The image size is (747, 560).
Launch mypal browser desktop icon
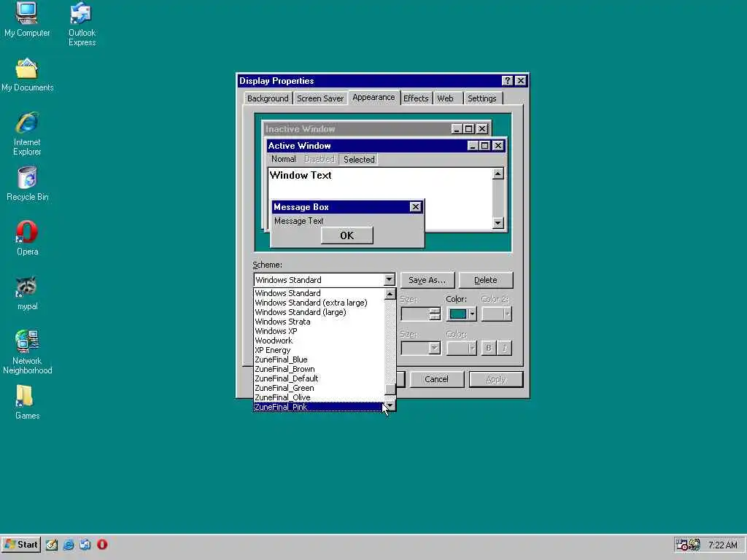(27, 293)
